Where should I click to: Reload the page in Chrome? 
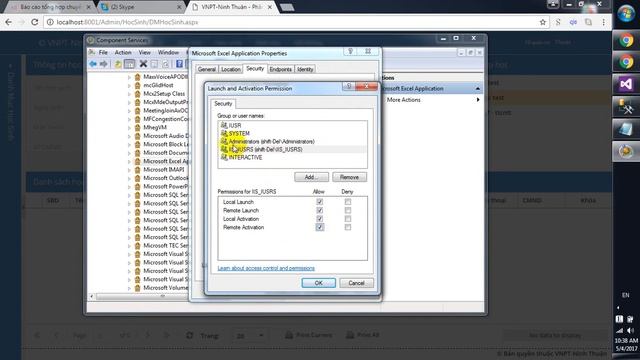click(x=35, y=22)
